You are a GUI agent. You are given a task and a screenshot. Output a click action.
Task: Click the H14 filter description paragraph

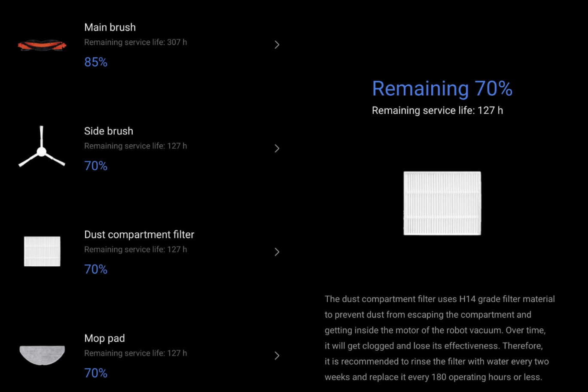(x=439, y=338)
